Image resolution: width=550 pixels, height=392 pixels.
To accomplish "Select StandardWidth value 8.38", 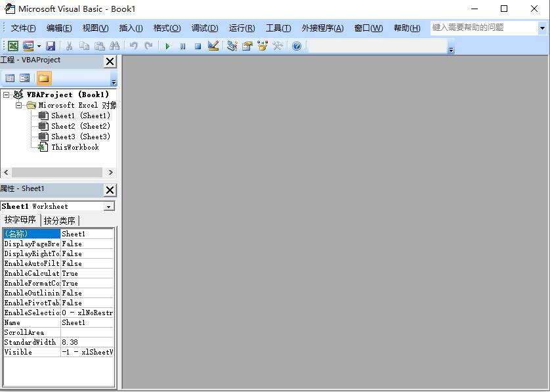I will [x=87, y=342].
